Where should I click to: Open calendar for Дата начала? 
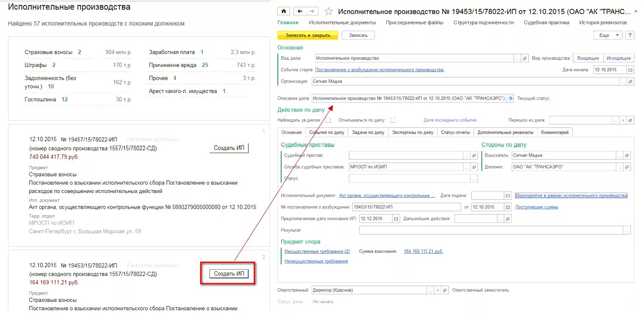[630, 70]
